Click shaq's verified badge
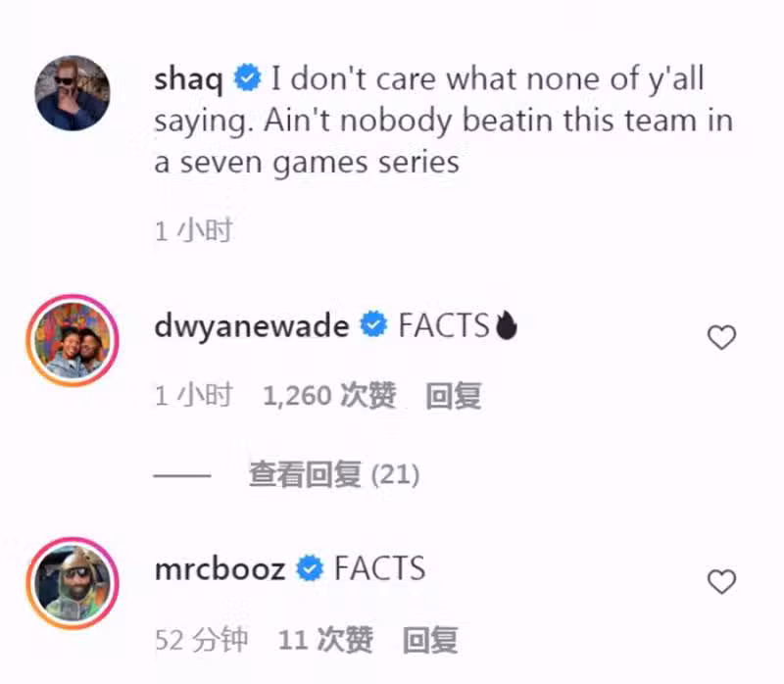The image size is (784, 684). [x=248, y=78]
